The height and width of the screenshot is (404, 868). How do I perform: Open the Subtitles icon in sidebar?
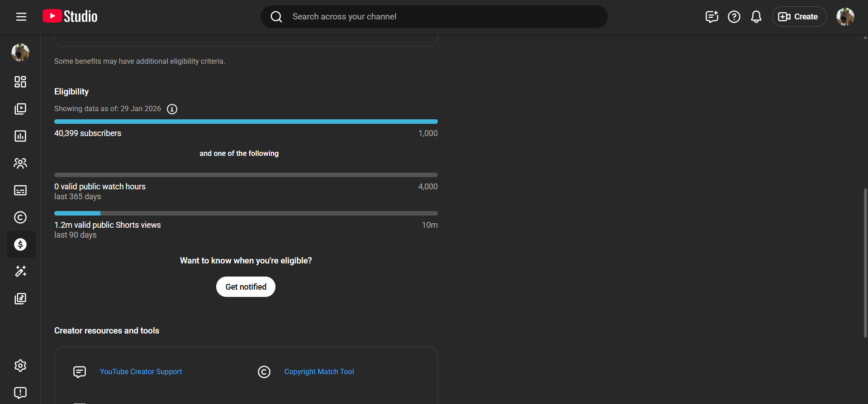pos(20,190)
